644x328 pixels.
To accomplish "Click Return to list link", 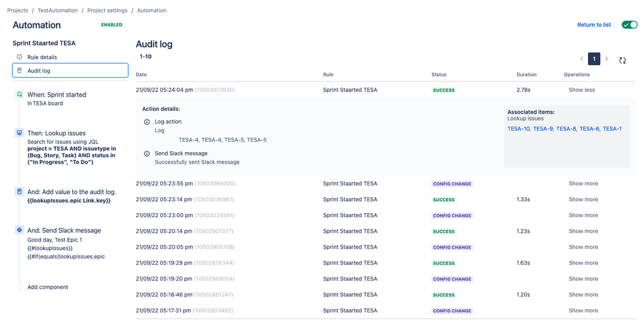I will point(594,24).
